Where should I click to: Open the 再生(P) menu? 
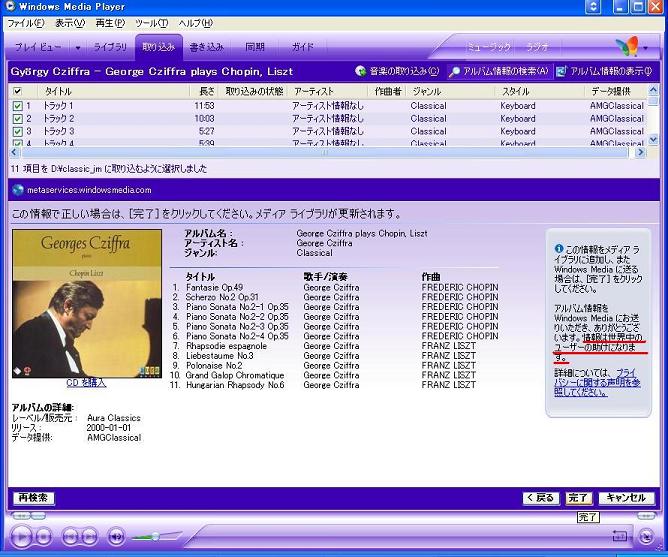tap(110, 23)
